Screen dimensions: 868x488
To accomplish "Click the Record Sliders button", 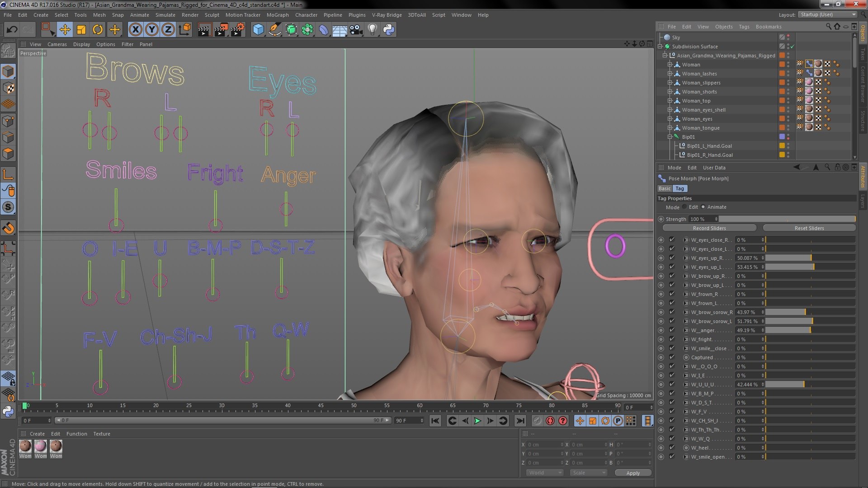I will pyautogui.click(x=709, y=228).
